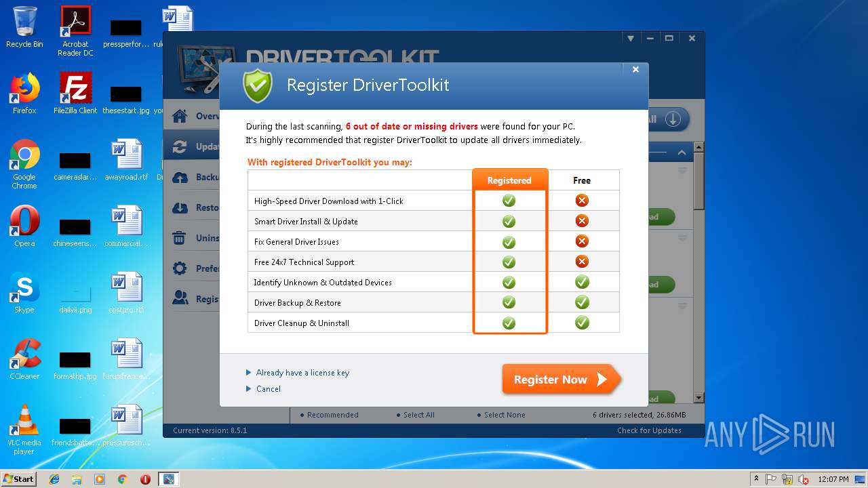Screen dimensions: 868x488
Task: Open Preferences via the gear icon
Action: (180, 268)
